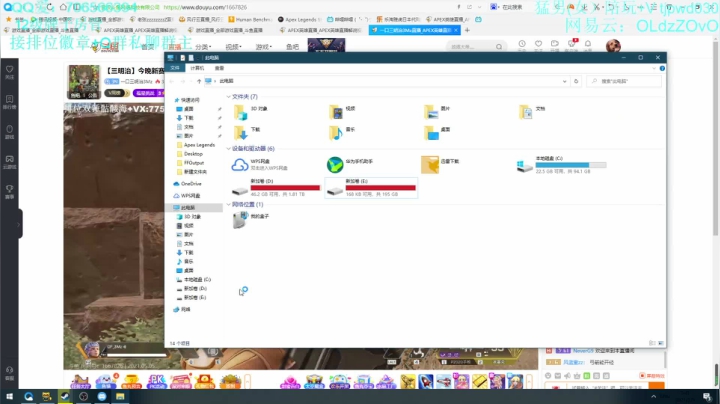Click the Douyu search input field
This screenshot has width=720, height=404.
[470, 47]
